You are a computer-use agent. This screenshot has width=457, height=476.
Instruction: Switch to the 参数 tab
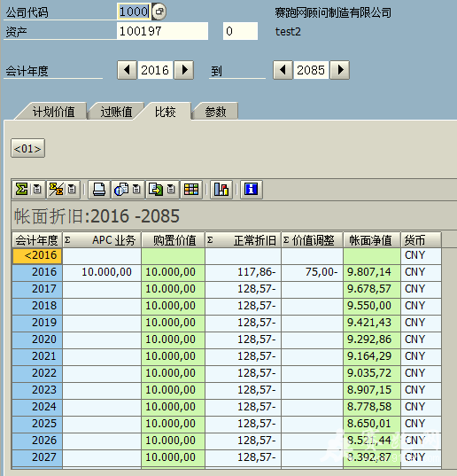pos(215,112)
